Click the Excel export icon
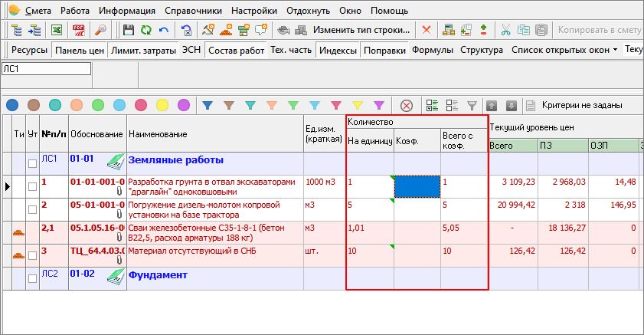Viewport: 644px width, 335px height. [57, 30]
